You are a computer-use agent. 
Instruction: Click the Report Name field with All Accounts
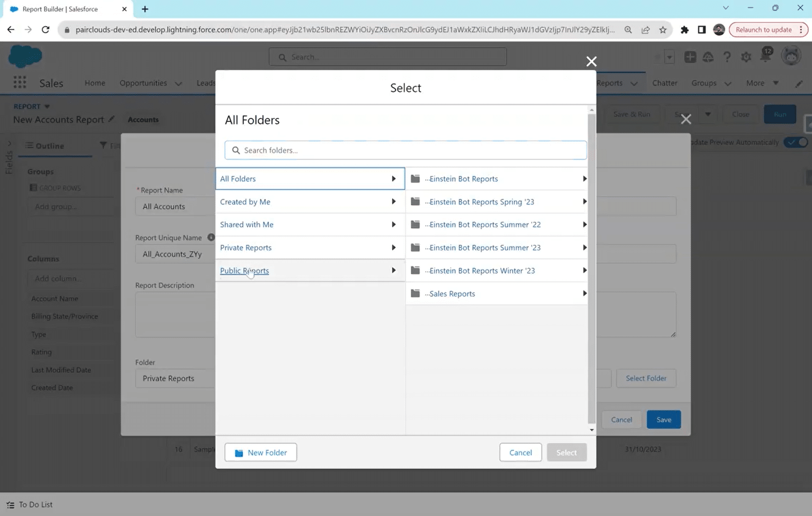tap(175, 206)
